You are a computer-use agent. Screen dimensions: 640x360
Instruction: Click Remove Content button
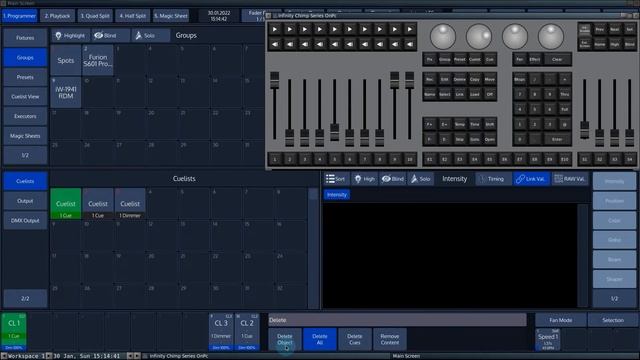tap(390, 339)
